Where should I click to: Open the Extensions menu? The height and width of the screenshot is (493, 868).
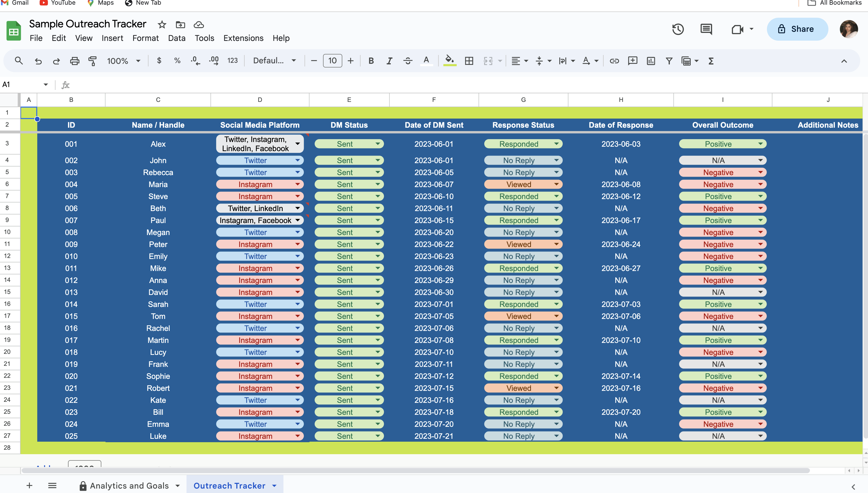(x=243, y=38)
